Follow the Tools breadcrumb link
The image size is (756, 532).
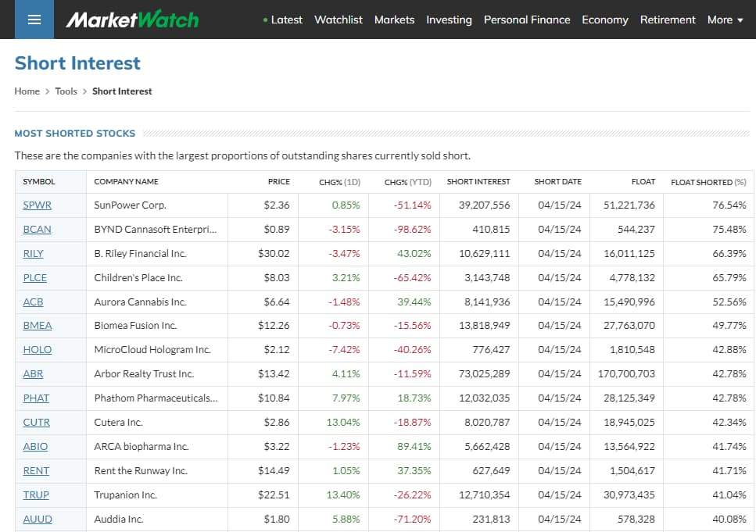click(66, 91)
